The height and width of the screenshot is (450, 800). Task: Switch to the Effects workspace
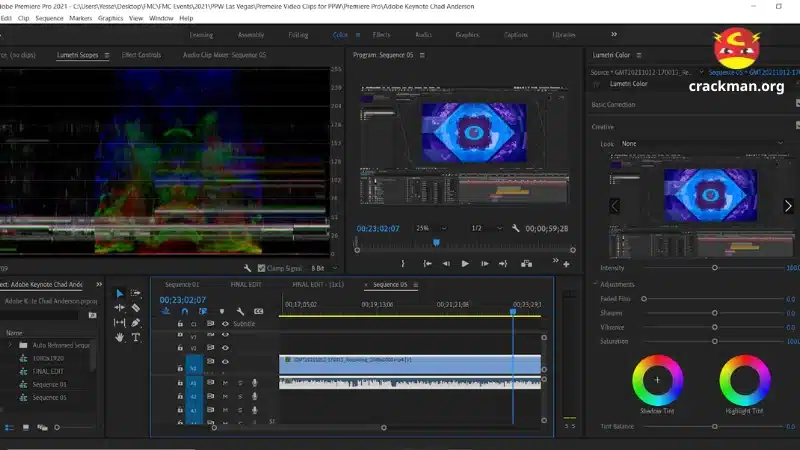381,35
